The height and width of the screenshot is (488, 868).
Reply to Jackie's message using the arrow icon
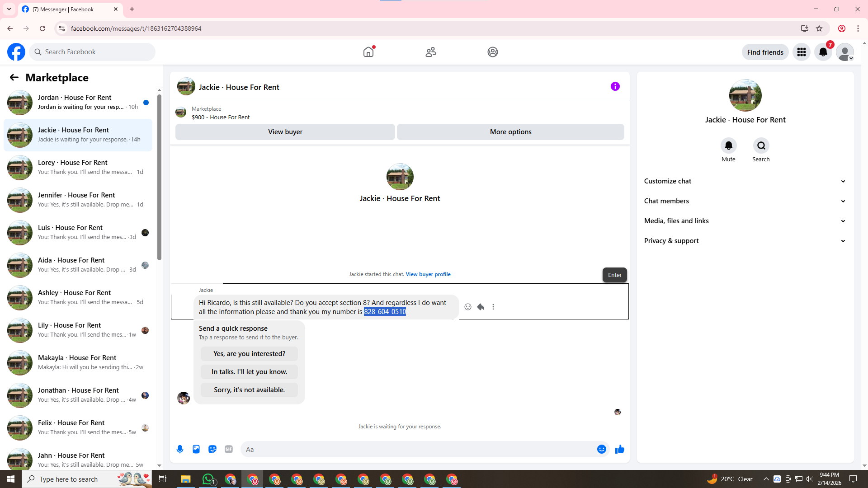(481, 307)
